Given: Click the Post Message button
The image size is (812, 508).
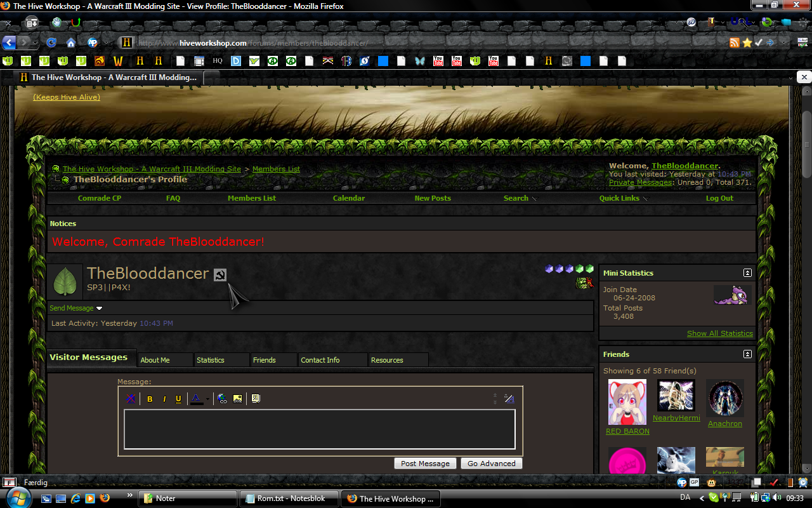Looking at the screenshot, I should [x=425, y=464].
